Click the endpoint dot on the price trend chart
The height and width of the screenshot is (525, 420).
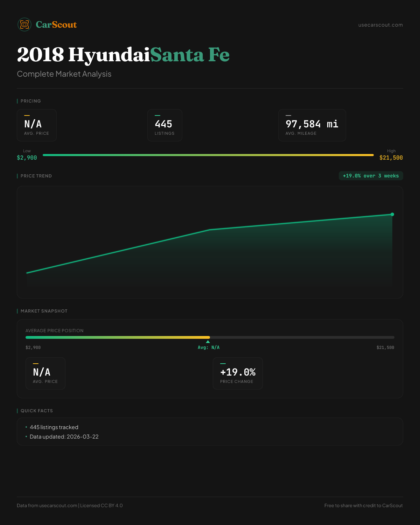click(392, 214)
